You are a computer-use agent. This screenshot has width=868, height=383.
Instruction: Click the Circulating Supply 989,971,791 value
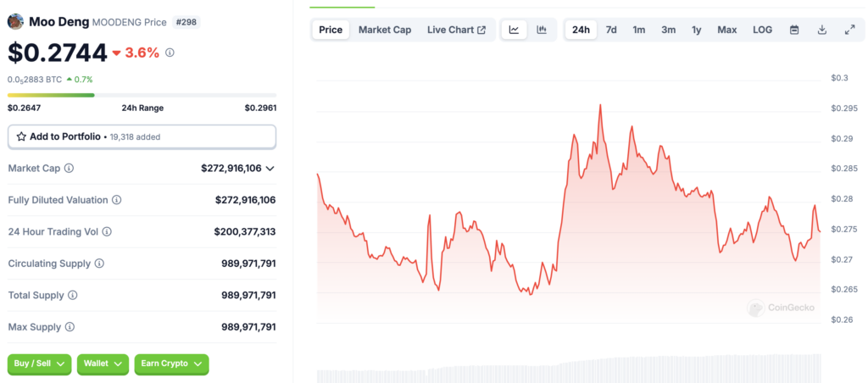click(248, 264)
